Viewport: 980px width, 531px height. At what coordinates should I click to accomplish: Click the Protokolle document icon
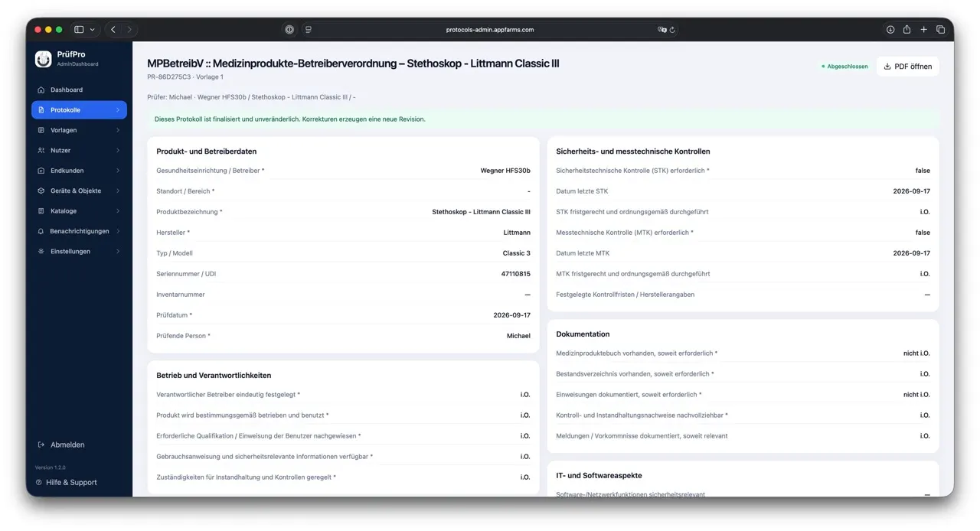(41, 110)
